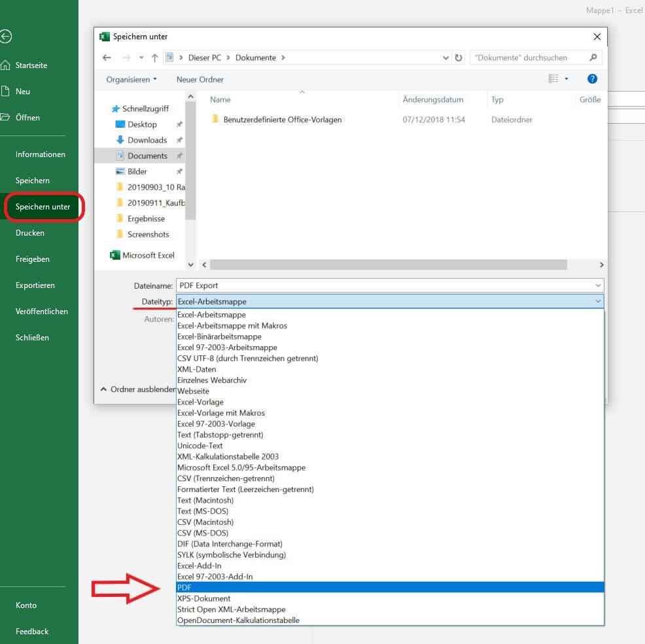Choose OpenDocument-Kalkulationstabelle format

click(x=390, y=620)
